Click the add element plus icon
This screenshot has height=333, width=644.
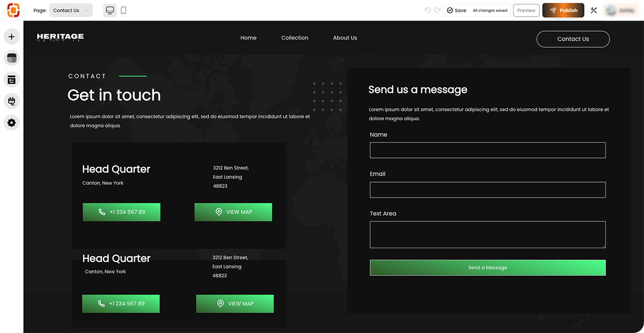tap(12, 37)
